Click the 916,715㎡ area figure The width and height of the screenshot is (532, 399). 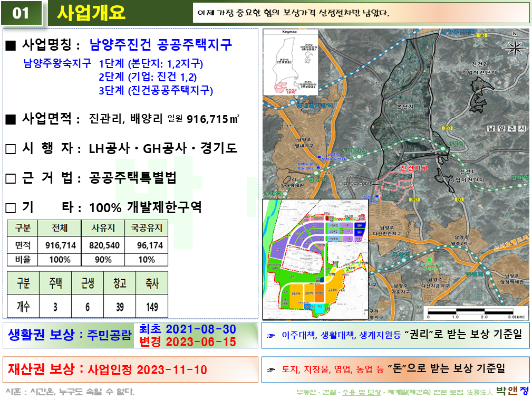pyautogui.click(x=213, y=119)
